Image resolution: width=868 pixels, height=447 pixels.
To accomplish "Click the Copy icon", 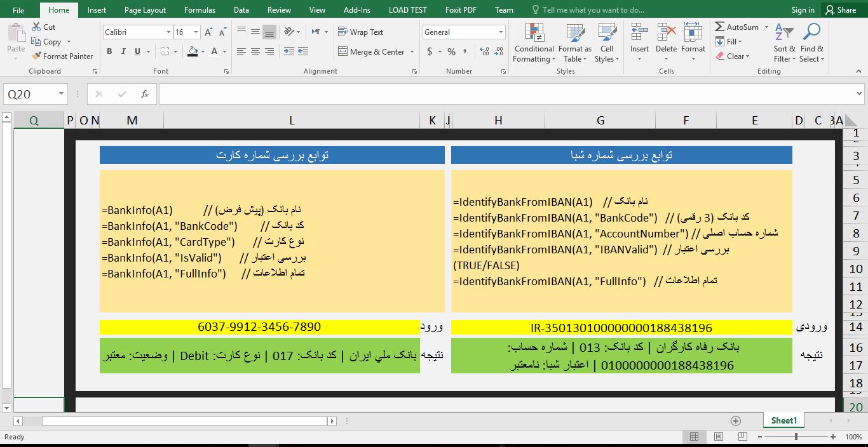I will (x=36, y=42).
